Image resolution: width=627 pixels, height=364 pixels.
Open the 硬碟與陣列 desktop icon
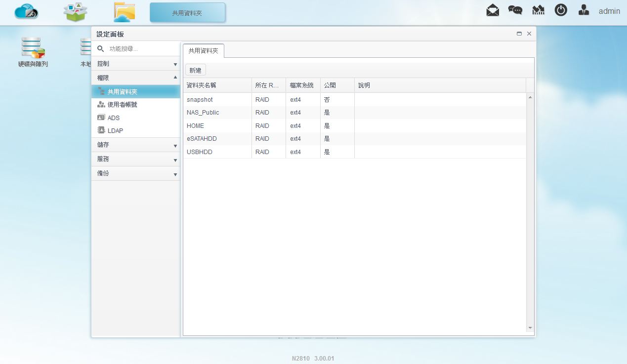(x=33, y=52)
